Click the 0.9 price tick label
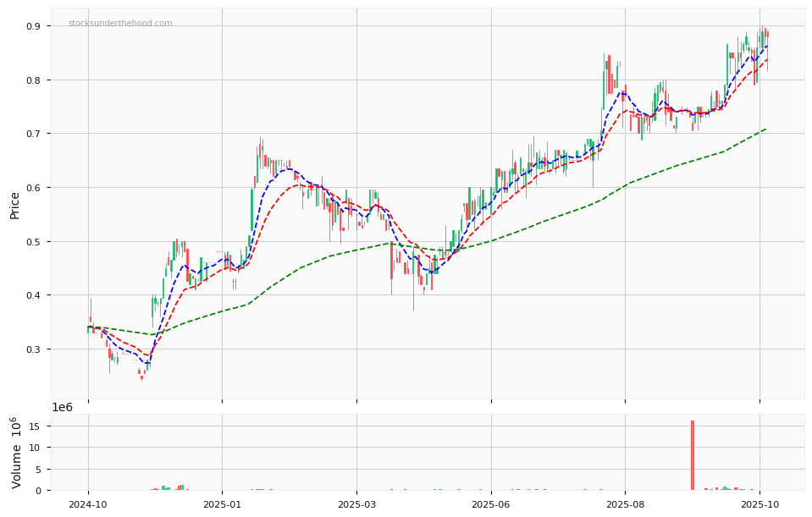812x517 pixels. point(33,26)
